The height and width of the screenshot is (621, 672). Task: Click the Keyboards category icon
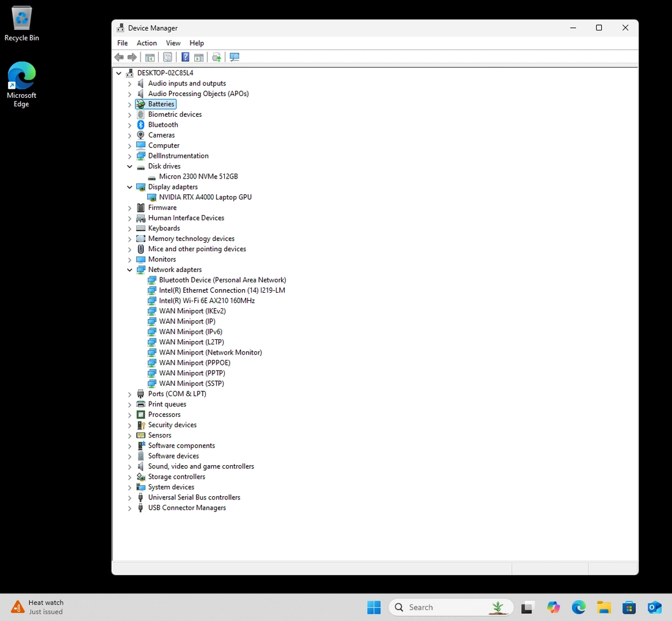[141, 228]
